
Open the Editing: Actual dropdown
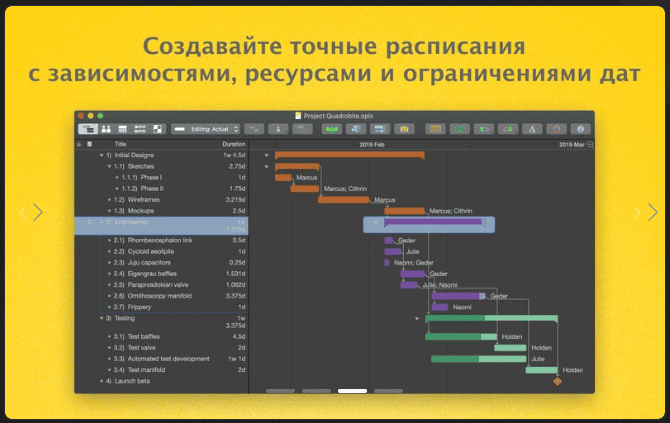coord(205,129)
